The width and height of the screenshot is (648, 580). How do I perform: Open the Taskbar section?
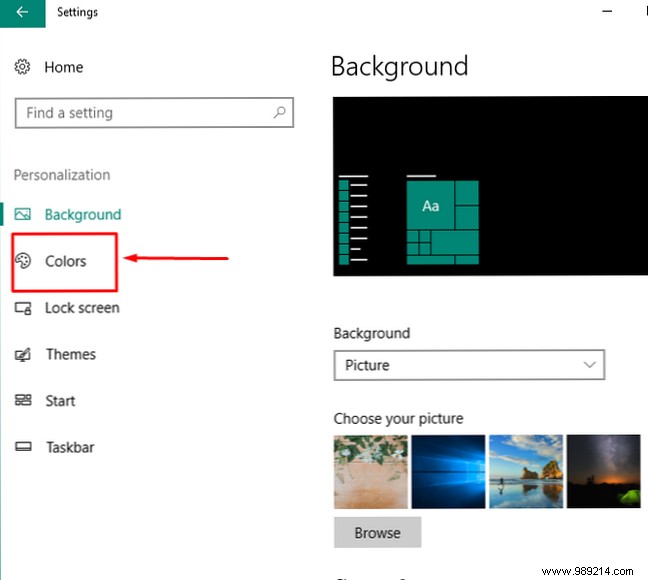[x=70, y=447]
